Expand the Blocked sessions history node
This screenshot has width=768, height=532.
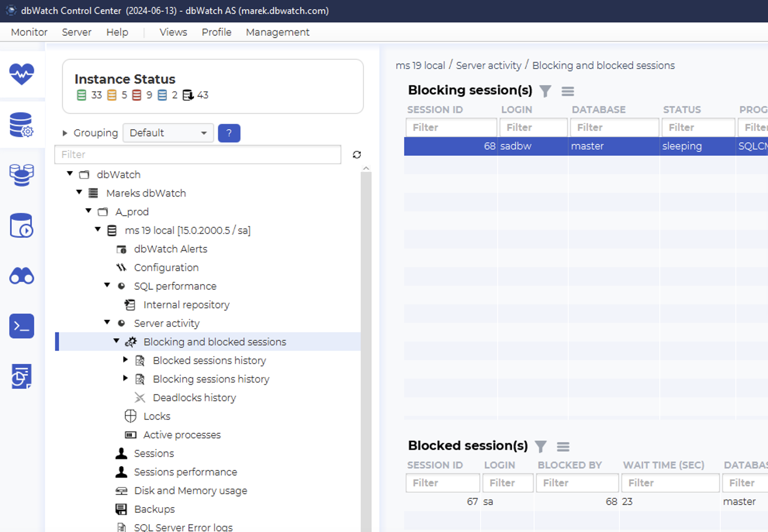[x=125, y=360]
